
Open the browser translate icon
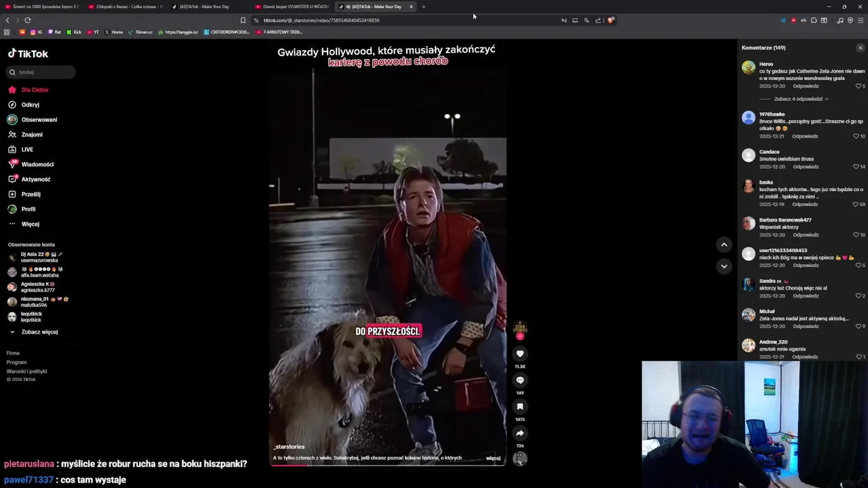587,20
